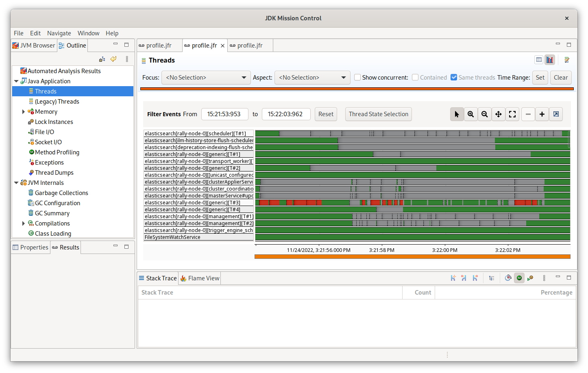Click the From time field 15:21:53:953
Screen dimensions: 588x373
pyautogui.click(x=224, y=114)
